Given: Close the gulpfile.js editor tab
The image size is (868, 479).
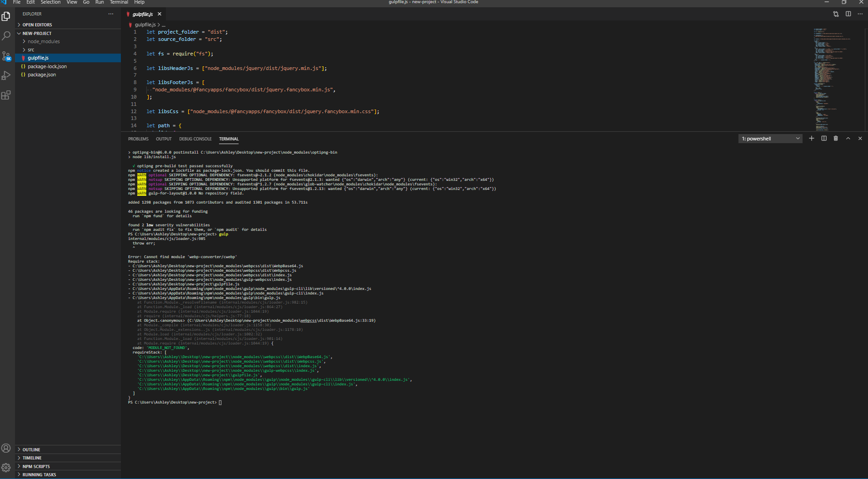Looking at the screenshot, I should 160,14.
